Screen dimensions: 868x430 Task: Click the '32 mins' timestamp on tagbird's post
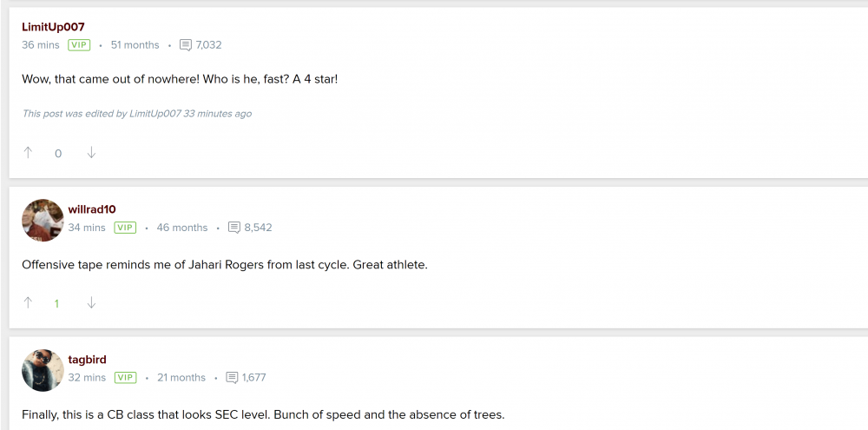[x=87, y=378]
